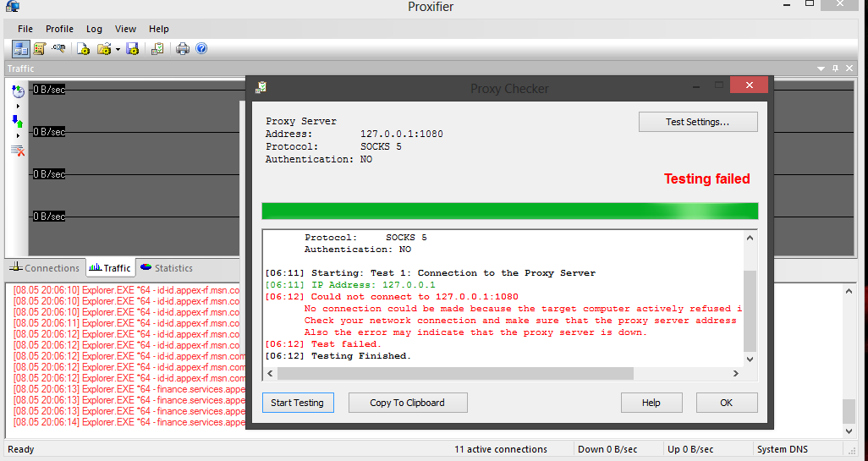868x461 pixels.
Task: Click down arrow of main log scrollbar
Action: (849, 431)
